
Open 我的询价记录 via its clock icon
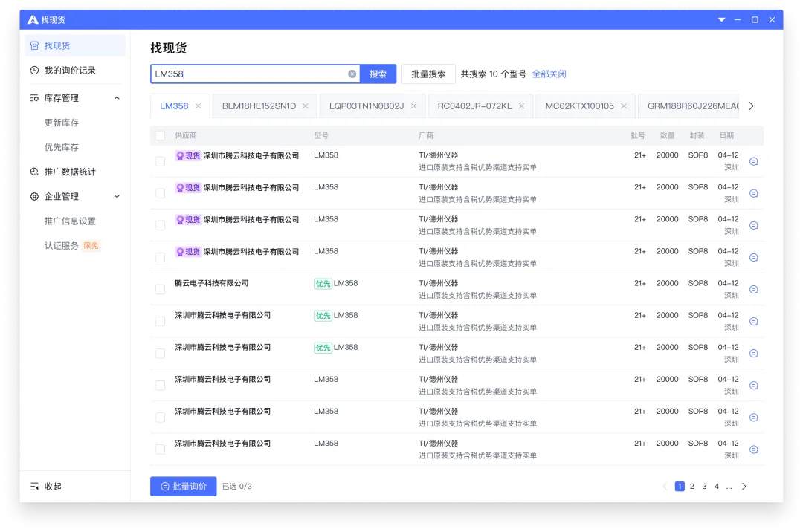coord(34,71)
